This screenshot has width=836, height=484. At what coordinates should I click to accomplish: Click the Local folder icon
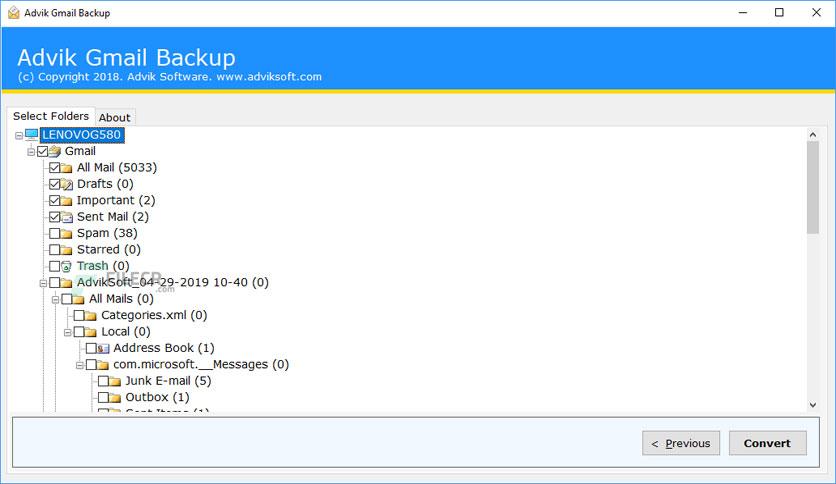click(x=91, y=332)
